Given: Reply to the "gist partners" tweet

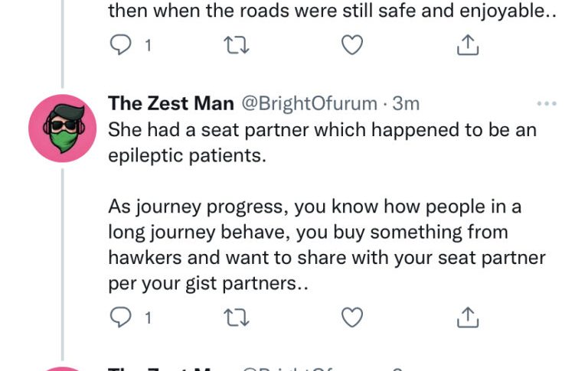Looking at the screenshot, I should (119, 317).
